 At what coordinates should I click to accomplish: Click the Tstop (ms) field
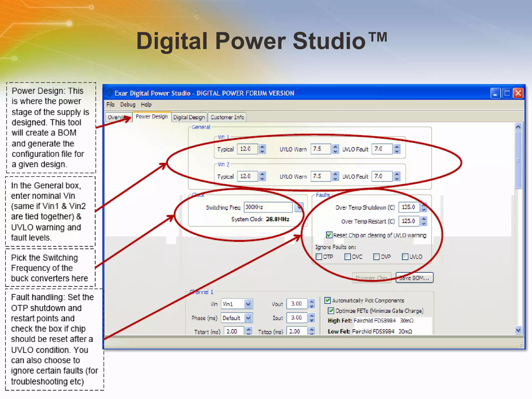tap(297, 331)
